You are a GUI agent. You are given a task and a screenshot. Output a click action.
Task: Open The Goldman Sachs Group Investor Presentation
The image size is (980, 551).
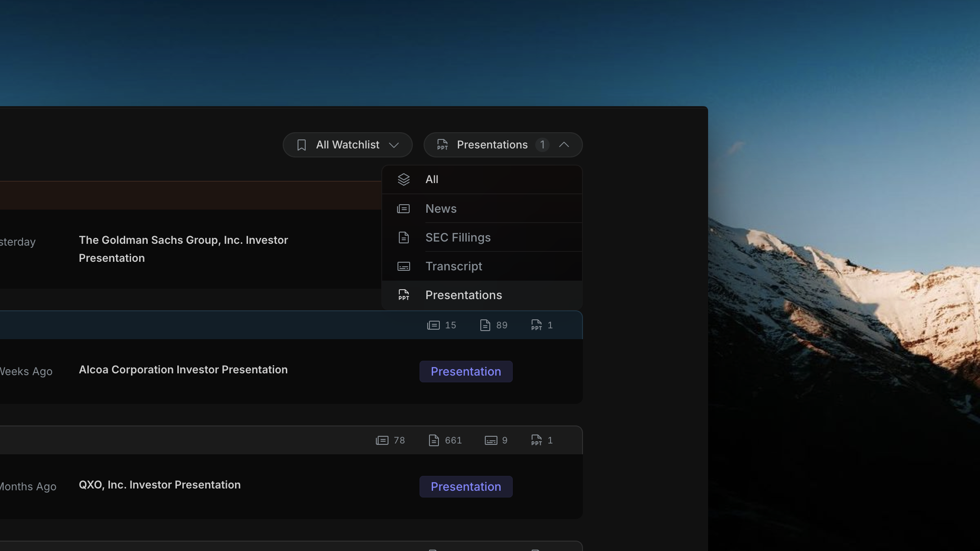click(x=183, y=249)
